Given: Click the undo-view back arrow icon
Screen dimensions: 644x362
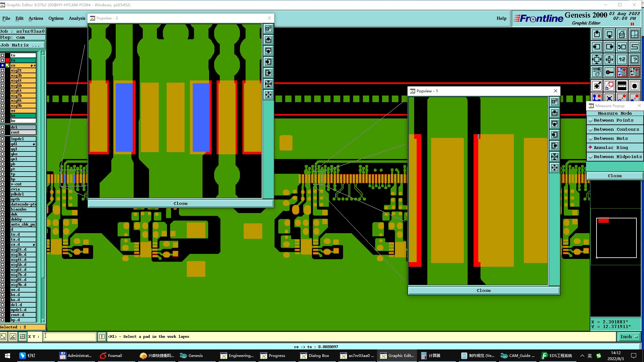Looking at the screenshot, I should click(622, 47).
